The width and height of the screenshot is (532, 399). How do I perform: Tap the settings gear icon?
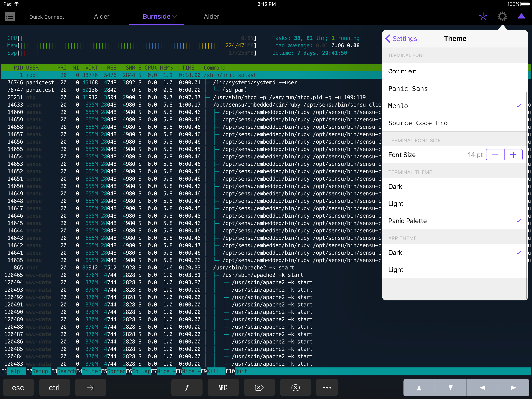point(502,17)
